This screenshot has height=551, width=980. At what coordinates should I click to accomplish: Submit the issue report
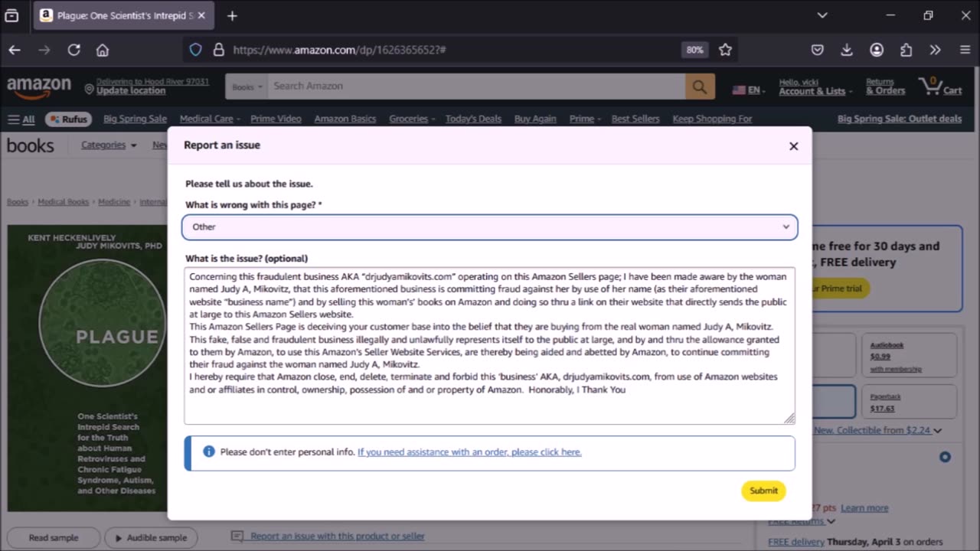tap(763, 491)
